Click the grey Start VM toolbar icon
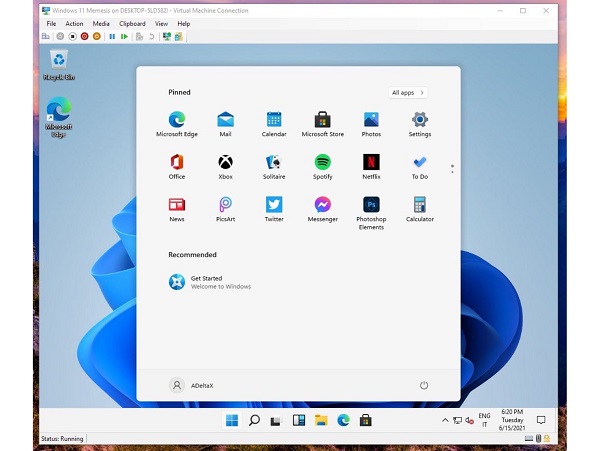Image resolution: width=600 pixels, height=451 pixels. click(60, 37)
